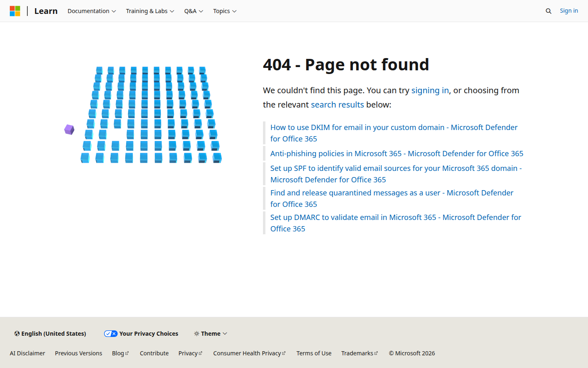Click the Sign in link

click(569, 11)
